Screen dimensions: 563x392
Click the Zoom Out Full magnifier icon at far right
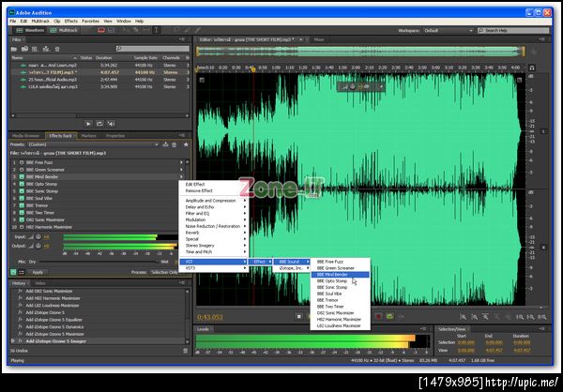tap(542, 317)
